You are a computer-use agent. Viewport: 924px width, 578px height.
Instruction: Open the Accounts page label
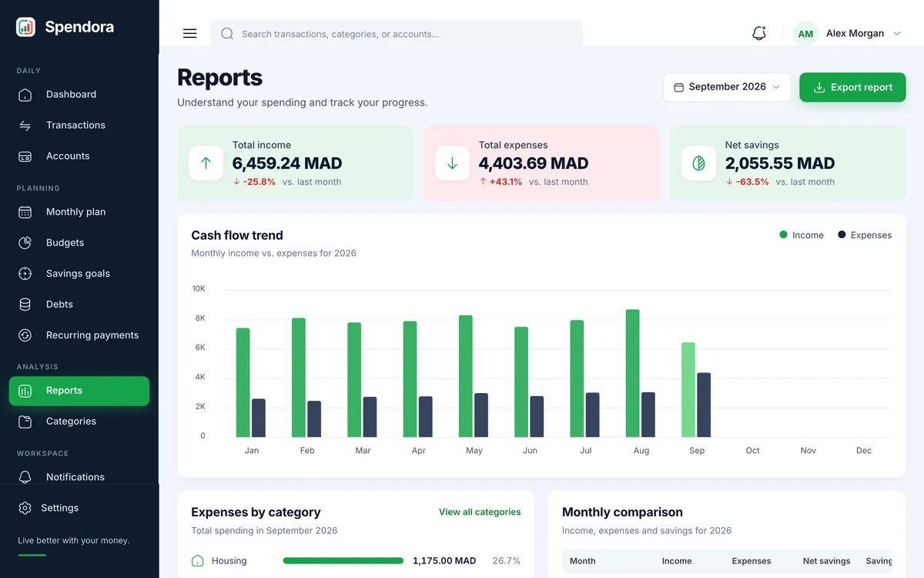coord(68,156)
